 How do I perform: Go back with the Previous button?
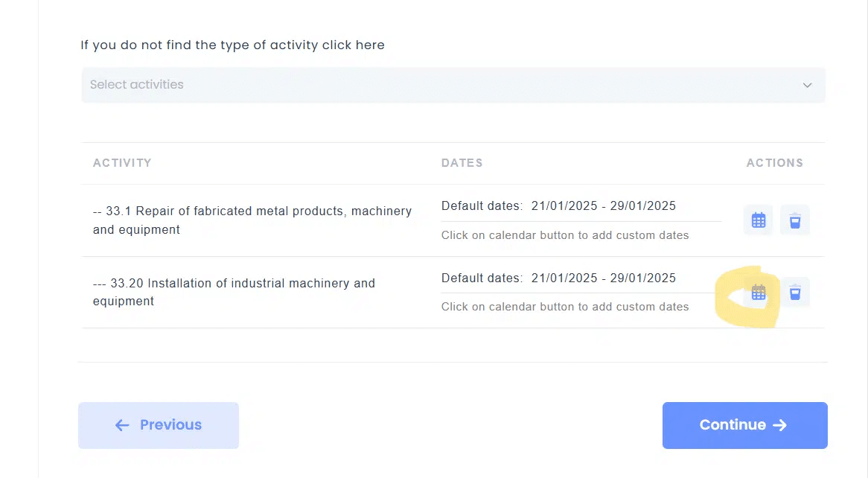point(159,425)
